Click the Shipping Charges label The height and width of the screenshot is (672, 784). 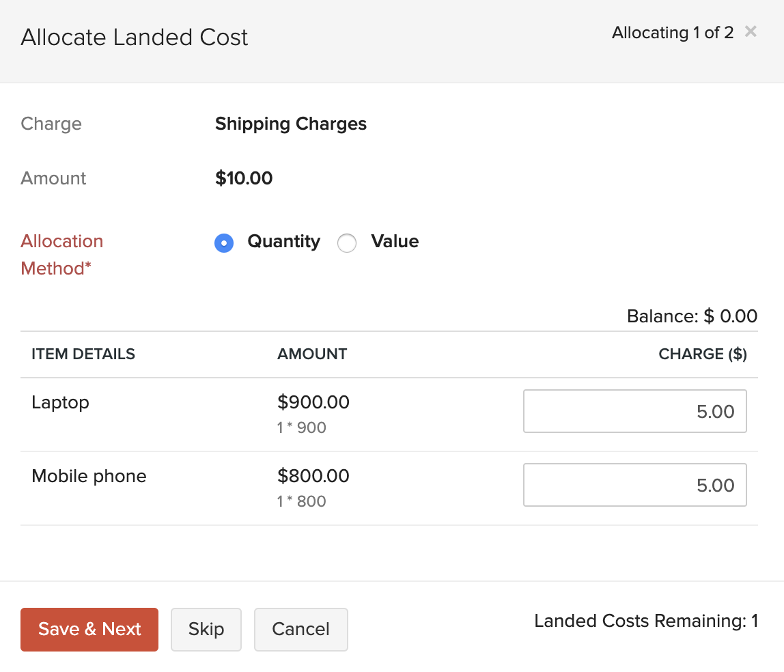290,124
